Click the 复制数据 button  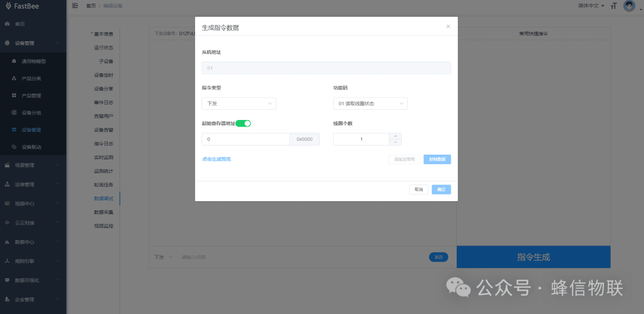click(438, 159)
